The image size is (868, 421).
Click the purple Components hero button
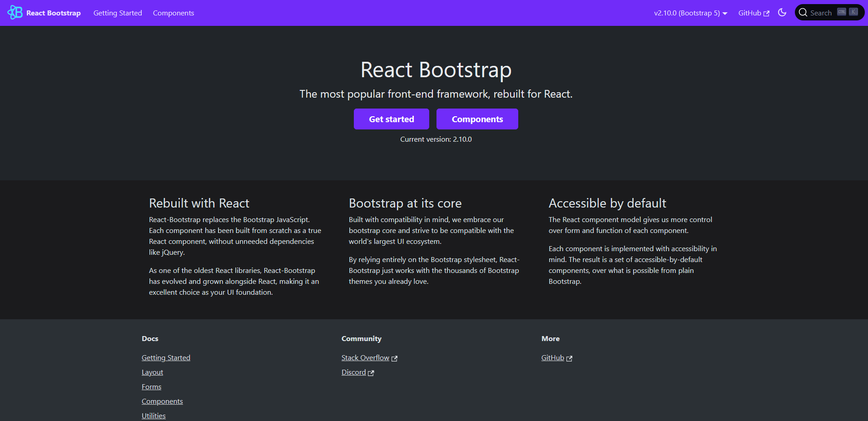(x=477, y=119)
